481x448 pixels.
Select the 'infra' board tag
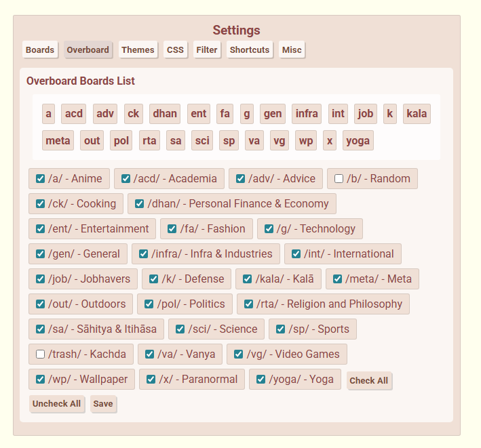(307, 114)
